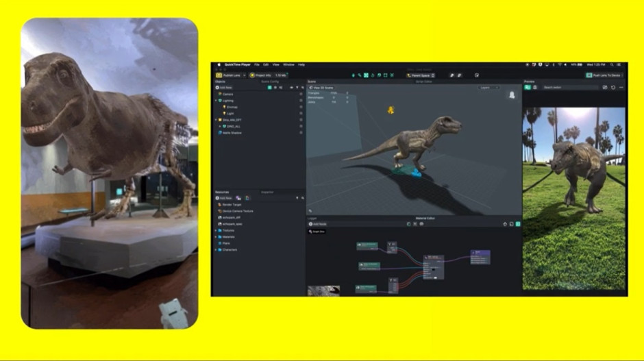Collapse the Lighting tree item

[x=216, y=101]
